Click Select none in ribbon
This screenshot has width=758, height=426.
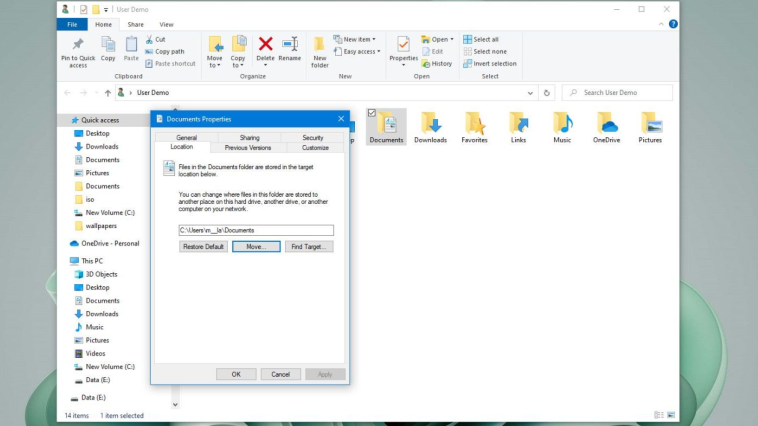point(485,51)
